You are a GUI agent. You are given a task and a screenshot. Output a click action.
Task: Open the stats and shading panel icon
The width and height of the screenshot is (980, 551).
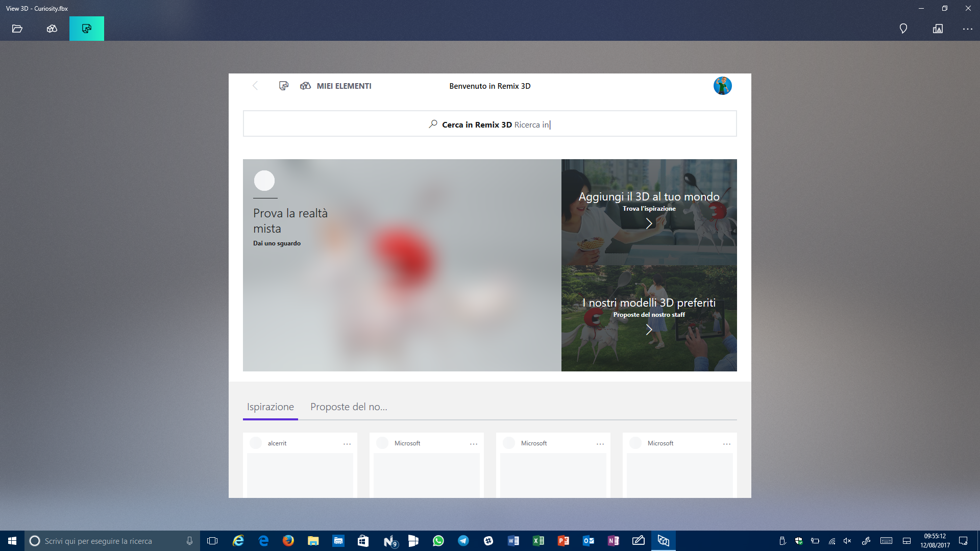pyautogui.click(x=938, y=29)
